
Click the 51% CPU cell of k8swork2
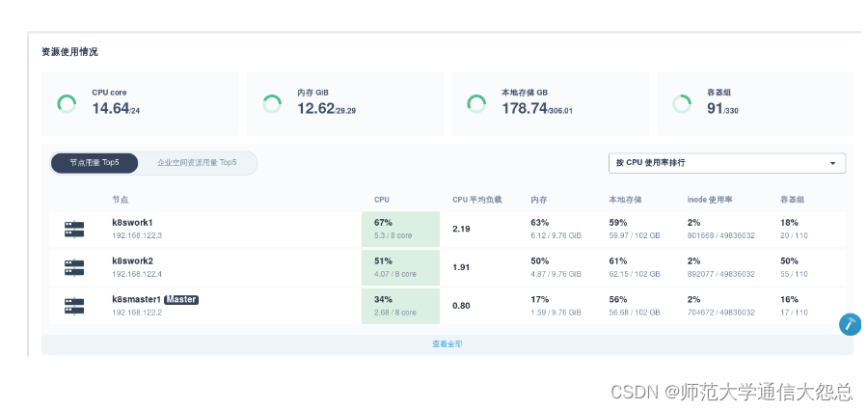pyautogui.click(x=401, y=267)
